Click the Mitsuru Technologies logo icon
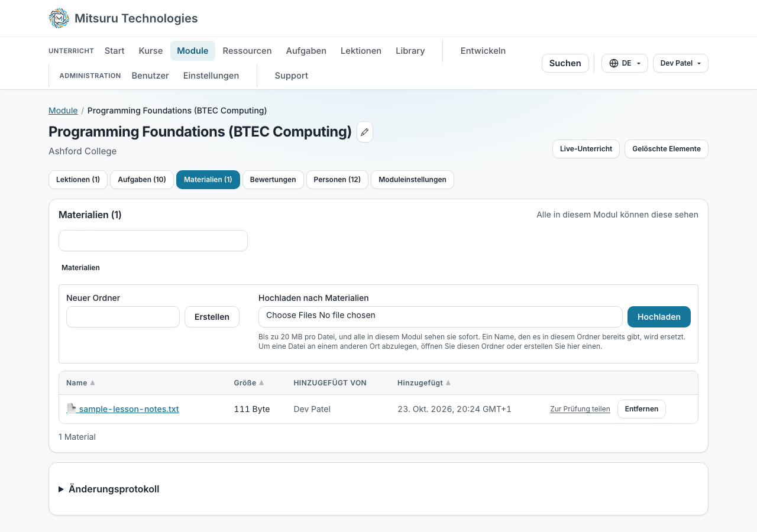Image resolution: width=757 pixels, height=532 pixels. pos(59,18)
